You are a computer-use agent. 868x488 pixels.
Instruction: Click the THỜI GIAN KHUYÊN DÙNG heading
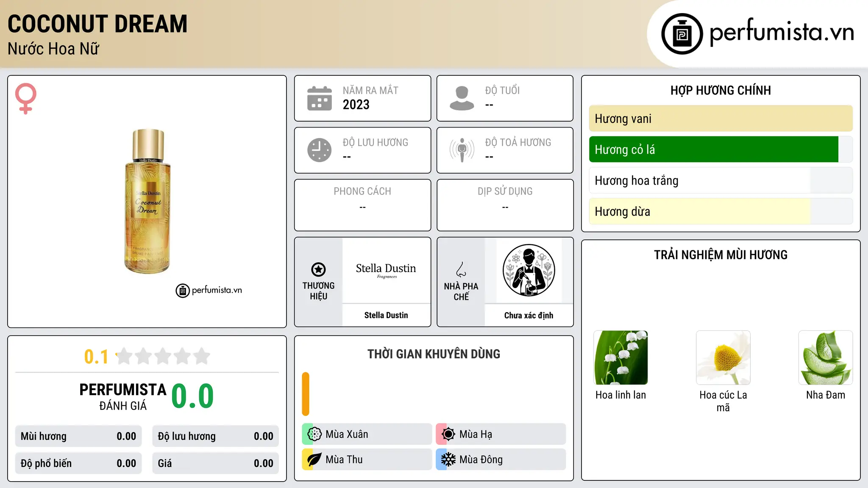coord(434,354)
